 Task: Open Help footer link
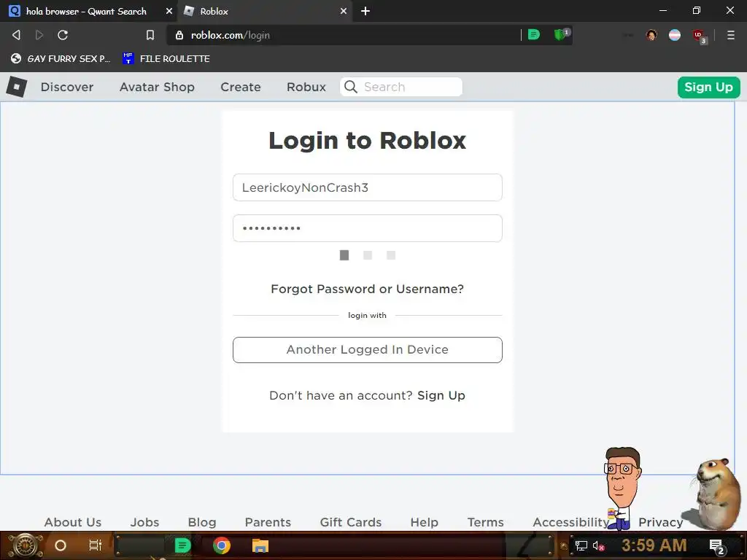424,522
